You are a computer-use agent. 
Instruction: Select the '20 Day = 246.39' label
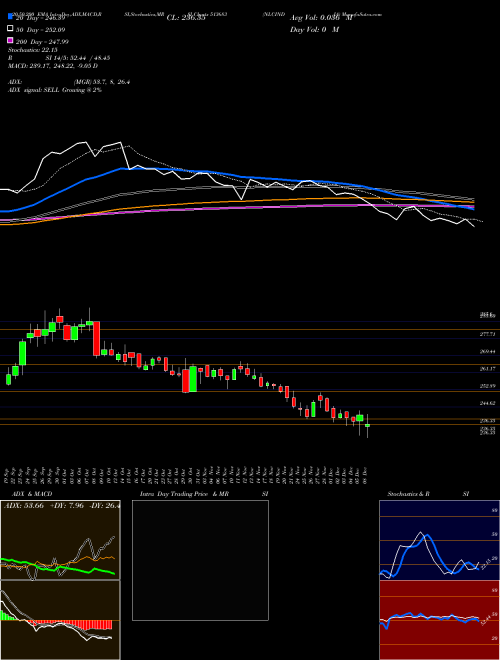click(40, 18)
